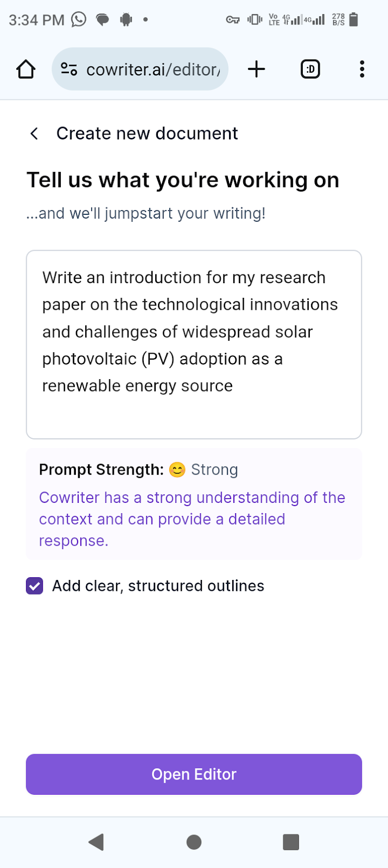Tap the Android back navigation button
388x868 pixels.
click(96, 842)
